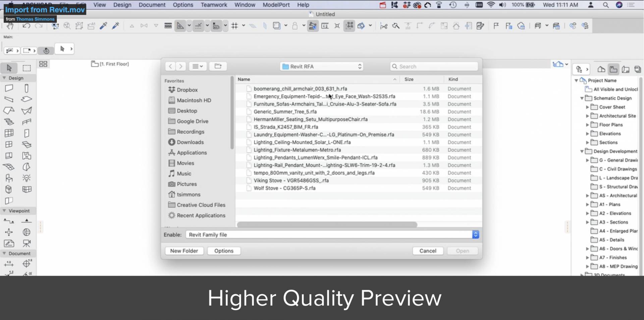This screenshot has width=644, height=320.
Task: Select the Shell tool
Action: pyautogui.click(x=26, y=110)
